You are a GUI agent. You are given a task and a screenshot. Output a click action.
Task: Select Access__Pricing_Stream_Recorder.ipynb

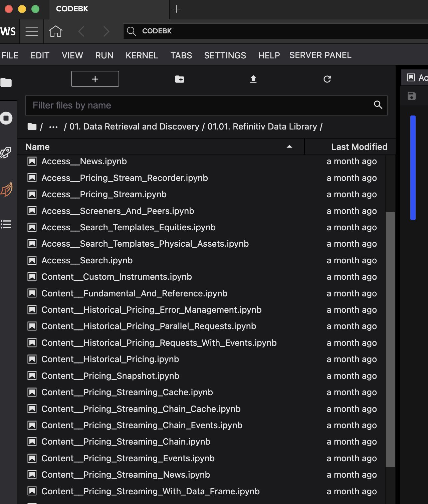pyautogui.click(x=206, y=178)
